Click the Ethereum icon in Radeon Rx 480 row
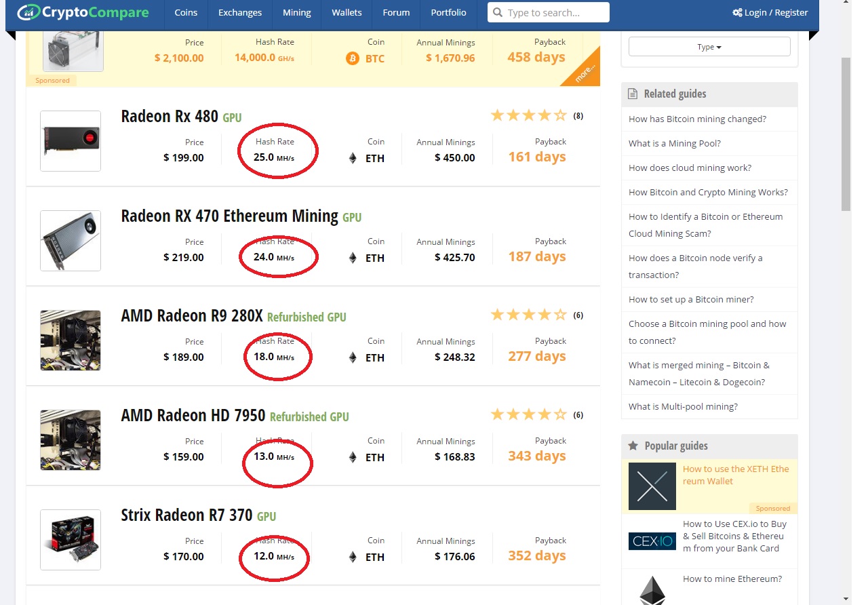This screenshot has width=868, height=605. 352,158
